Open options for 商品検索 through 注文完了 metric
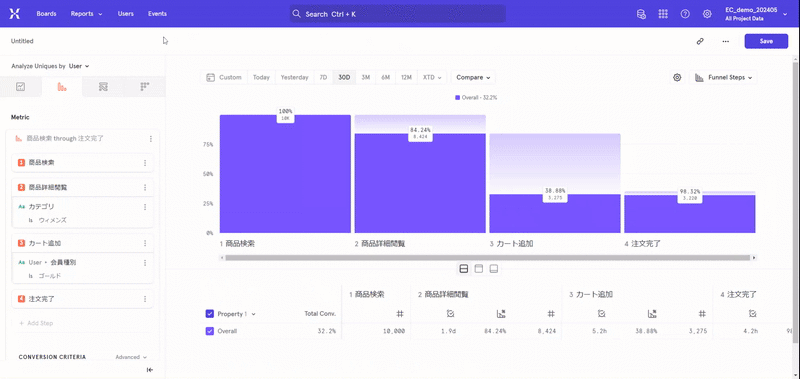This screenshot has height=379, width=800. [151, 139]
